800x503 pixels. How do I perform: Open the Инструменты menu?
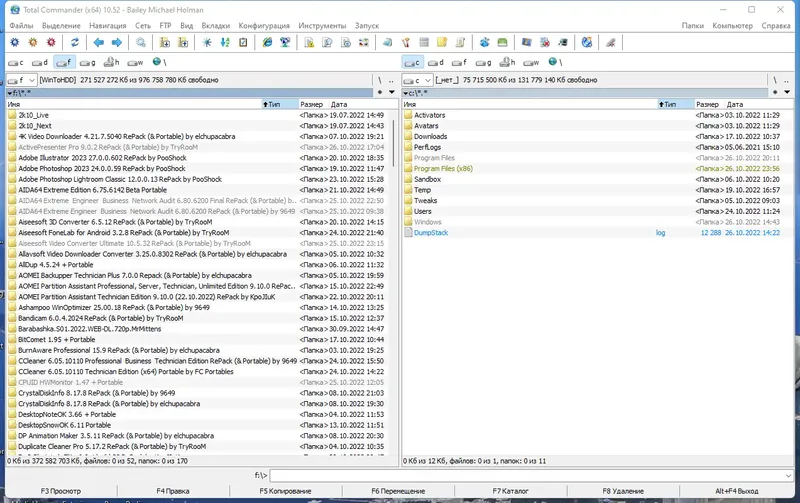coord(322,26)
